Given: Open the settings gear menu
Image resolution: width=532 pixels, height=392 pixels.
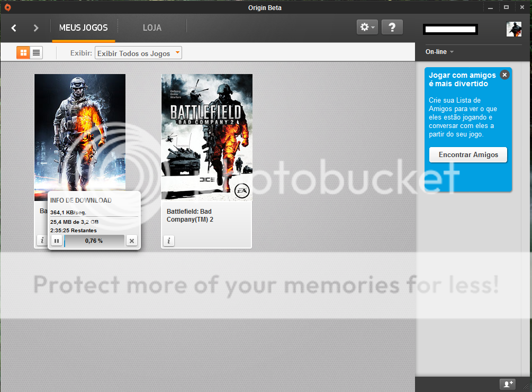Looking at the screenshot, I should click(x=364, y=26).
